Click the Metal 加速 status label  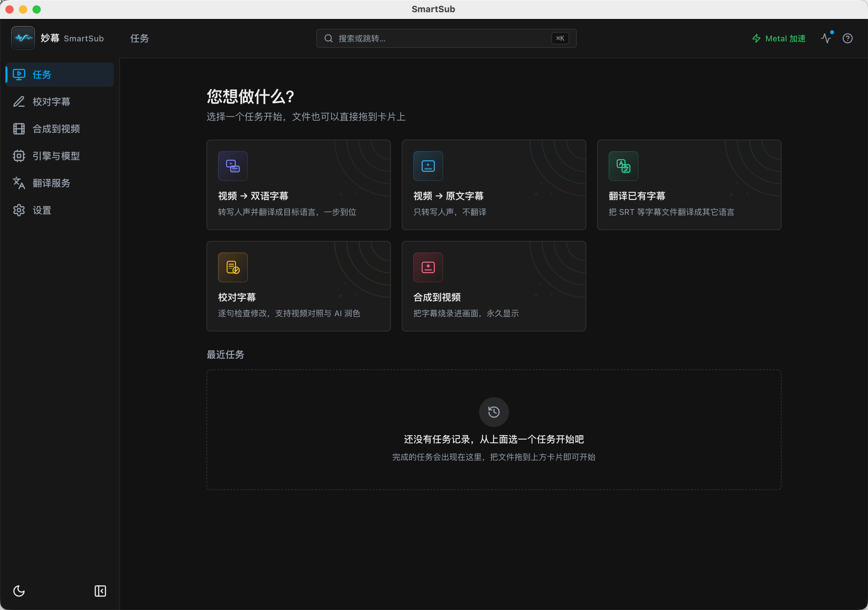click(x=785, y=38)
